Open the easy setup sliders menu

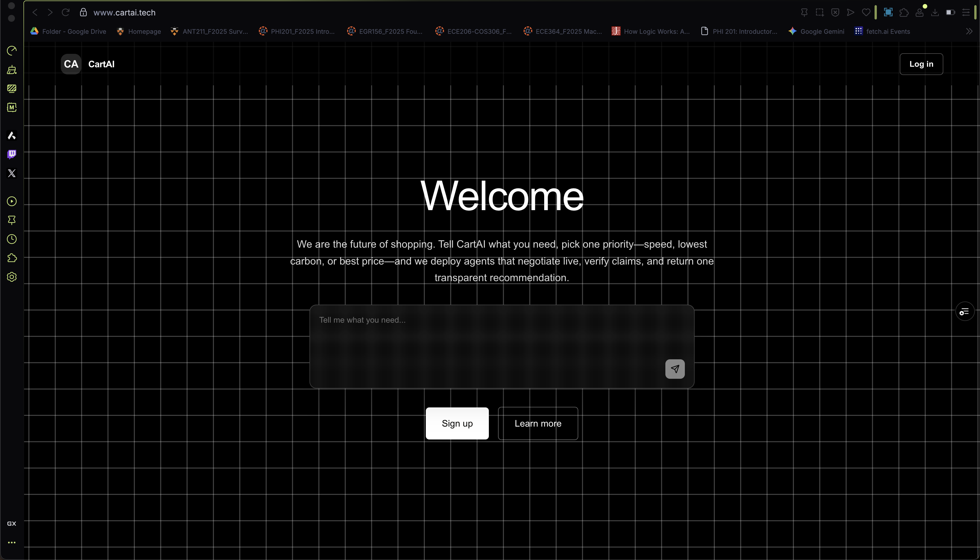pos(966,12)
